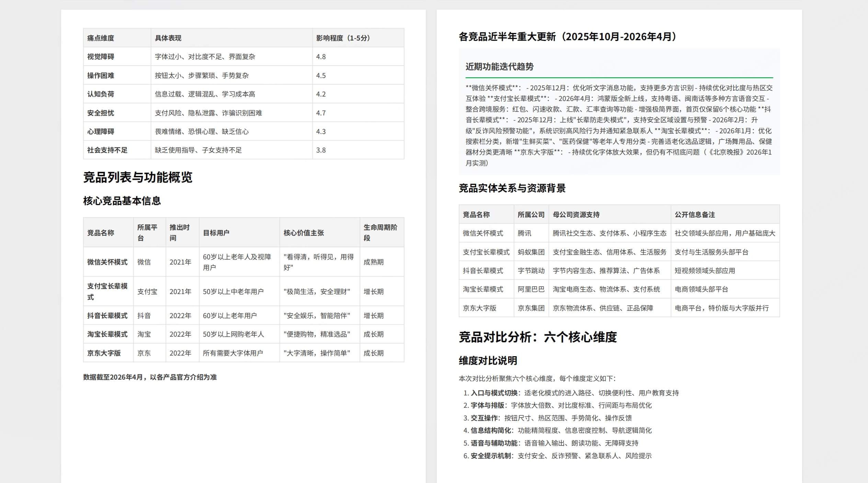868x483 pixels.
Task: Click the 入口与模式切换 list item
Action: (x=494, y=393)
